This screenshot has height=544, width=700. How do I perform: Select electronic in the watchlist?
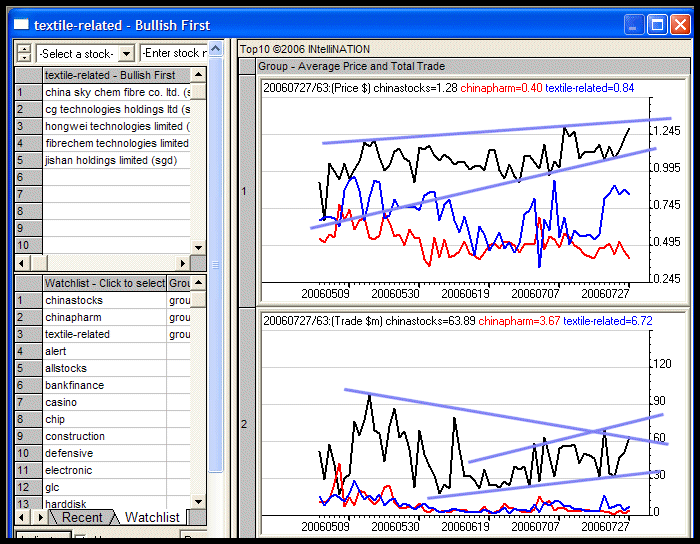coord(105,470)
